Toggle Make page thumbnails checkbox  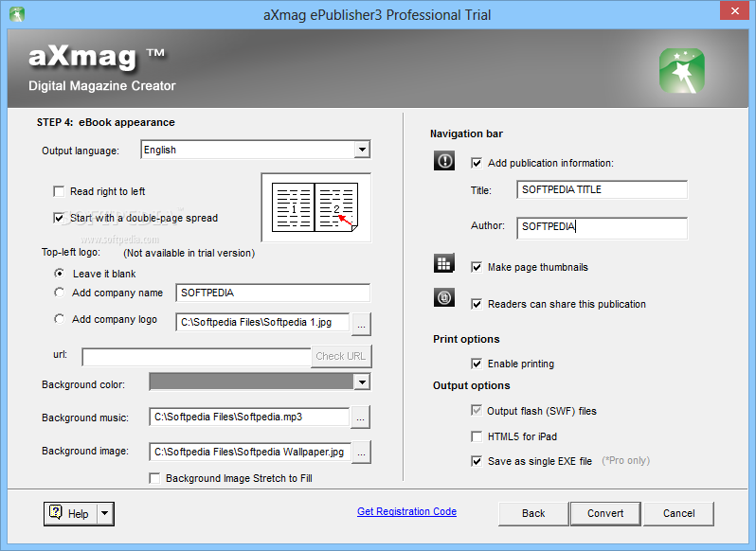pos(477,267)
